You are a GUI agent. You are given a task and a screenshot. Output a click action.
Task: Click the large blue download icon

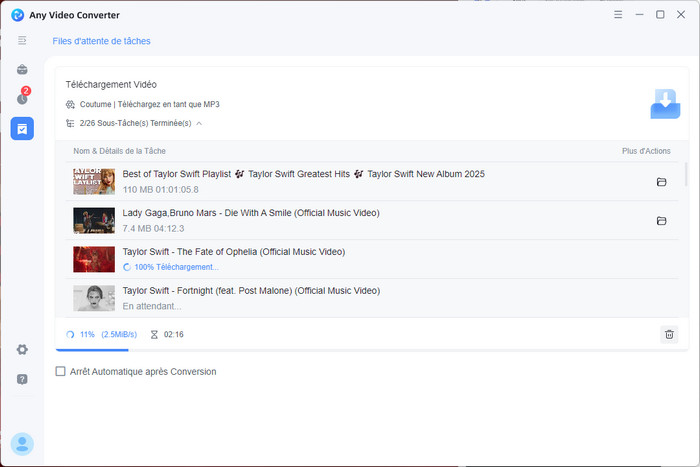click(x=665, y=102)
